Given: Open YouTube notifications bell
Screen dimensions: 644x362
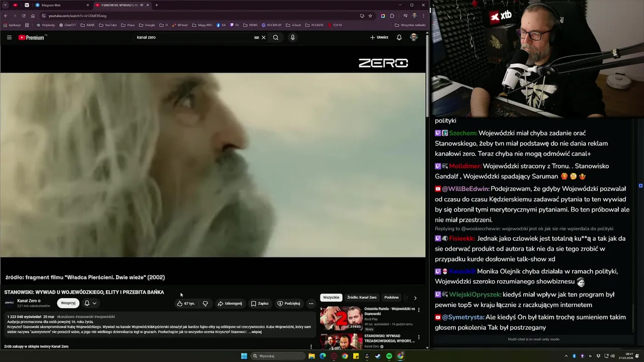Looking at the screenshot, I should pos(399,37).
